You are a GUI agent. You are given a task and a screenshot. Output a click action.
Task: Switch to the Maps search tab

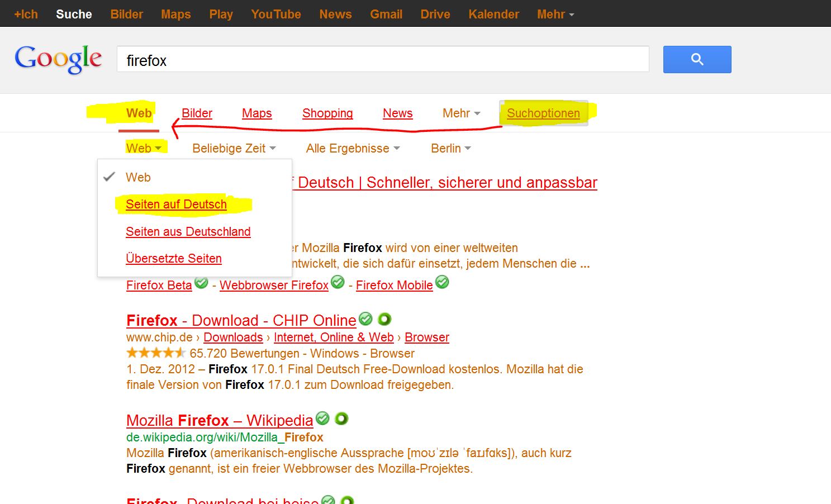coord(257,113)
